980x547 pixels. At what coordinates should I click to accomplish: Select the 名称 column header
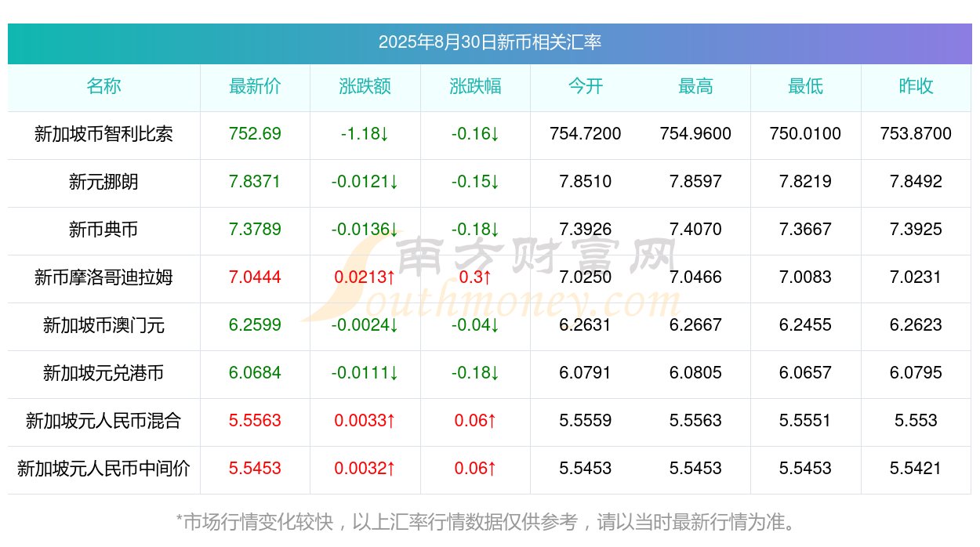(x=103, y=86)
